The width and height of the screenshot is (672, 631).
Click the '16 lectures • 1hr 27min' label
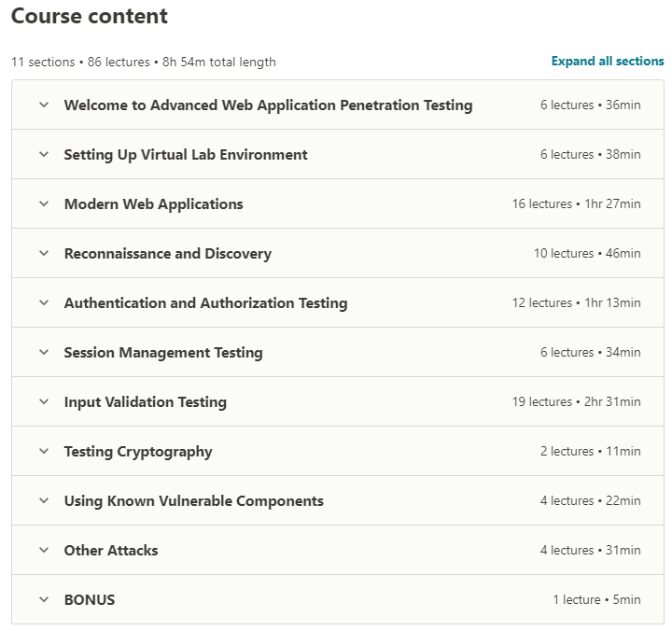coord(576,204)
